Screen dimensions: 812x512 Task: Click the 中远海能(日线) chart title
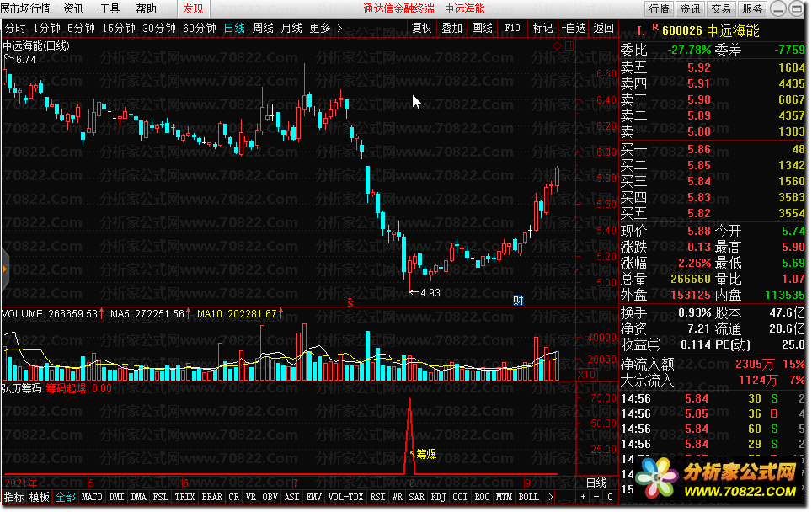coord(35,45)
